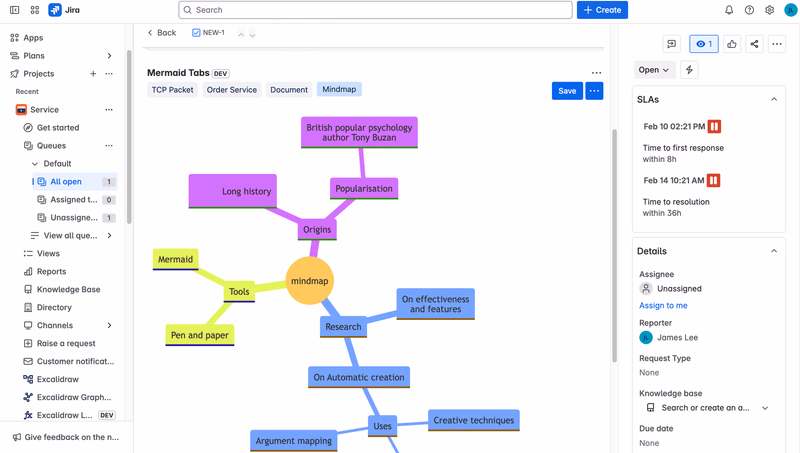Screen dimensions: 800x453
Task: Open the Projects three-dot menu
Action: 109,73
